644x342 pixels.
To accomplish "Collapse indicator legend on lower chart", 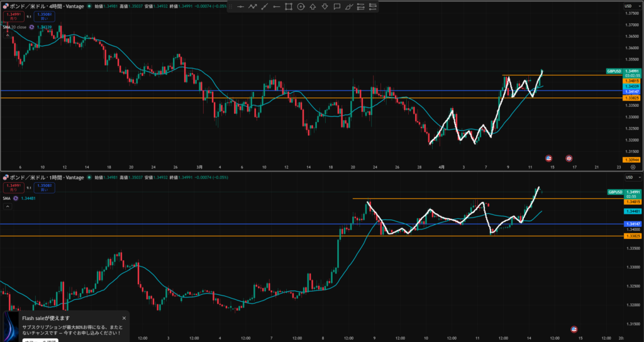I will (6, 207).
